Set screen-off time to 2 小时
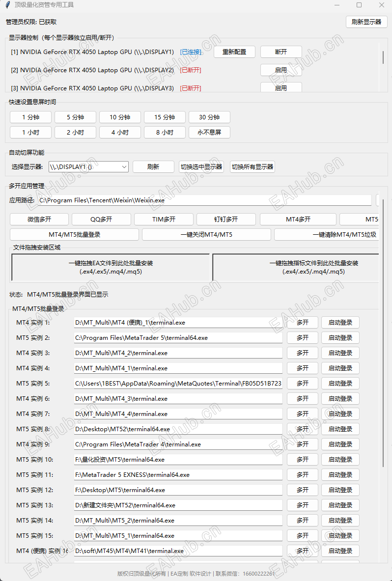Screen dimensions: 392x581 tap(75, 132)
